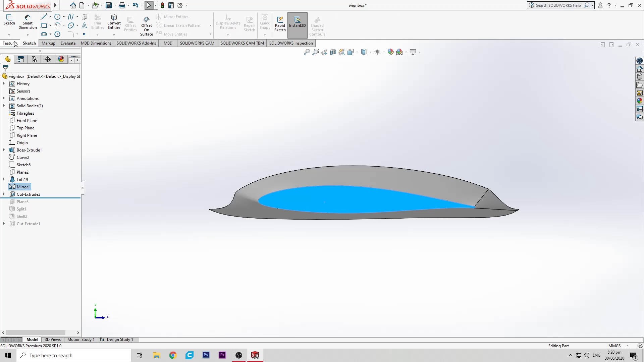
Task: Switch to the Evaluate tab
Action: 68,43
